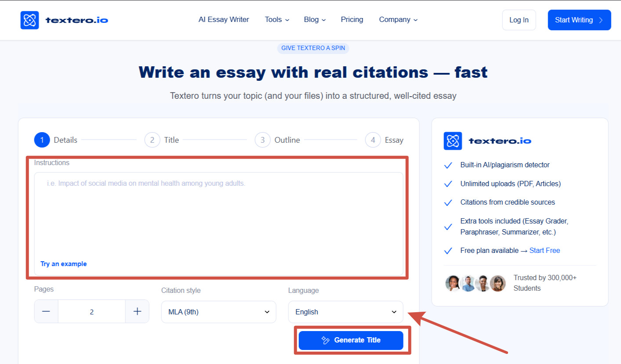Select the GIVE TEXTERO A SPIN badge
The width and height of the screenshot is (621, 364).
point(313,48)
